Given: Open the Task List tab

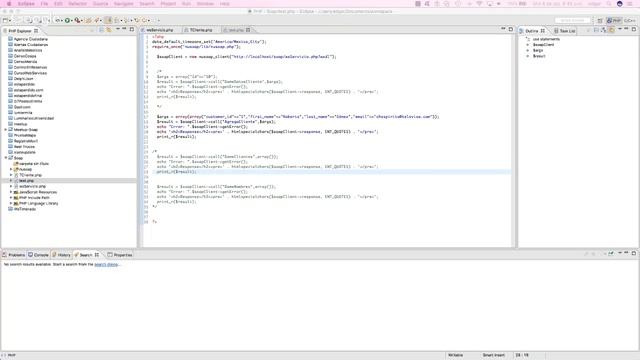Looking at the screenshot, I should coord(564,31).
